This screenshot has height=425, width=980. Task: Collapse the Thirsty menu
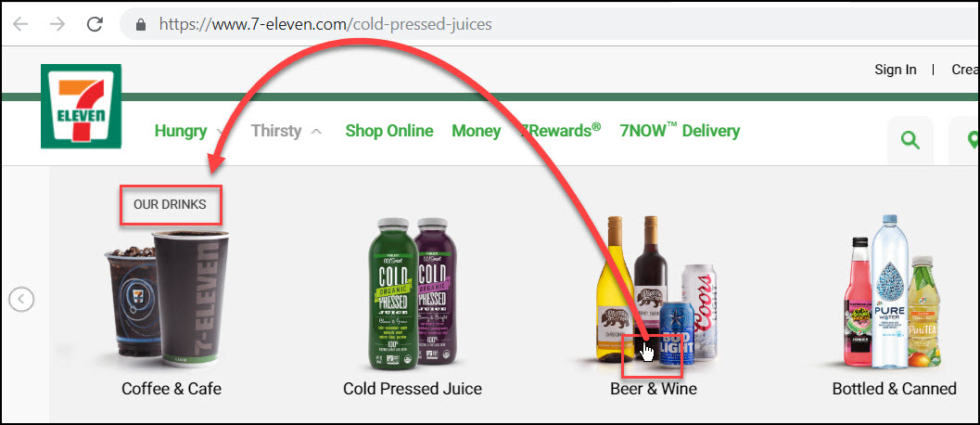pyautogui.click(x=286, y=131)
